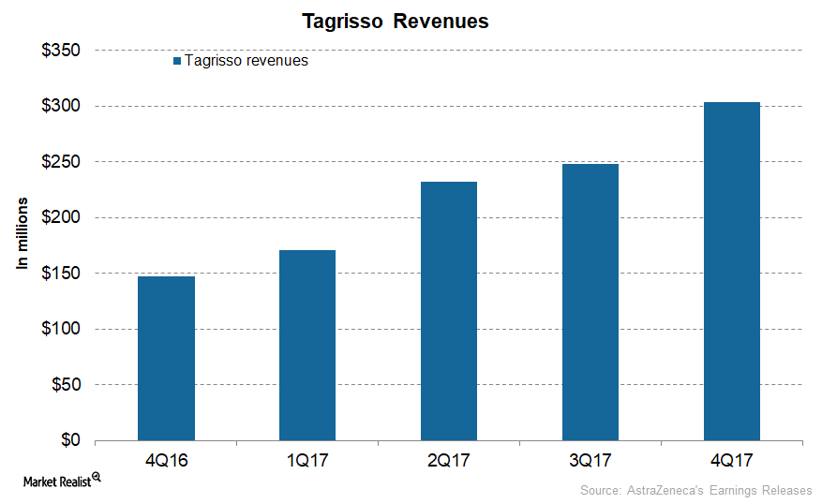Click the 'Source: AstraZeneca's Earnings Releases' text
The width and height of the screenshot is (822, 504).
click(696, 490)
